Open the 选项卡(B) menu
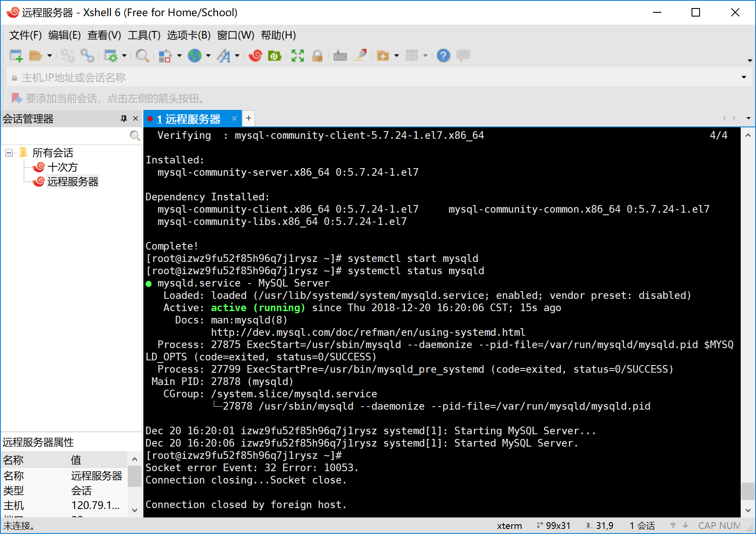Screen dimensions: 756x534 [189, 35]
